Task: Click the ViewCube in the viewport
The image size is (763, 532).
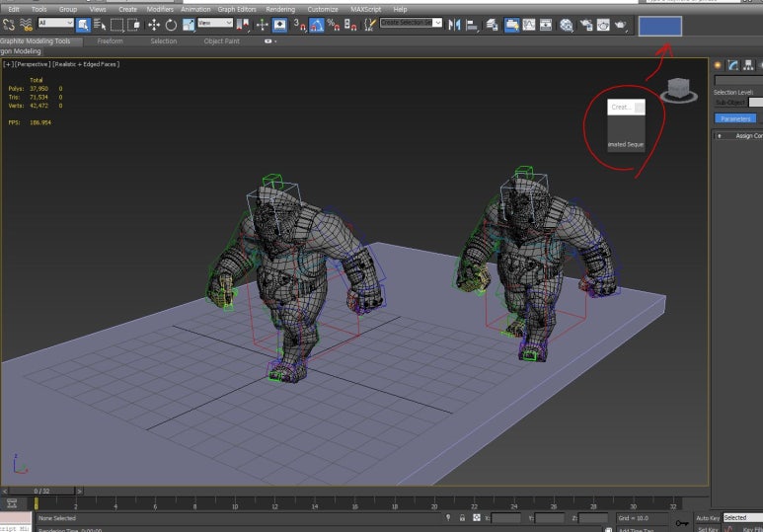Action: point(679,90)
